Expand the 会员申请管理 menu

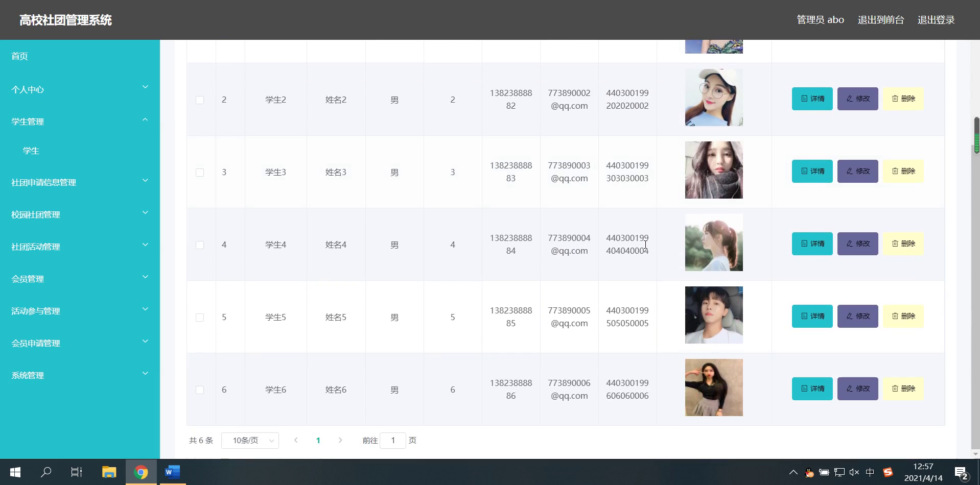(80, 343)
